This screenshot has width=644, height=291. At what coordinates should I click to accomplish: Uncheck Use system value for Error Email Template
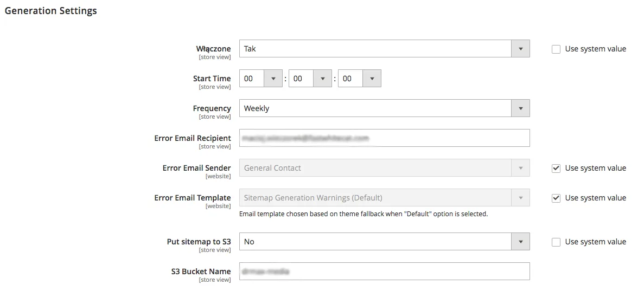pos(556,198)
